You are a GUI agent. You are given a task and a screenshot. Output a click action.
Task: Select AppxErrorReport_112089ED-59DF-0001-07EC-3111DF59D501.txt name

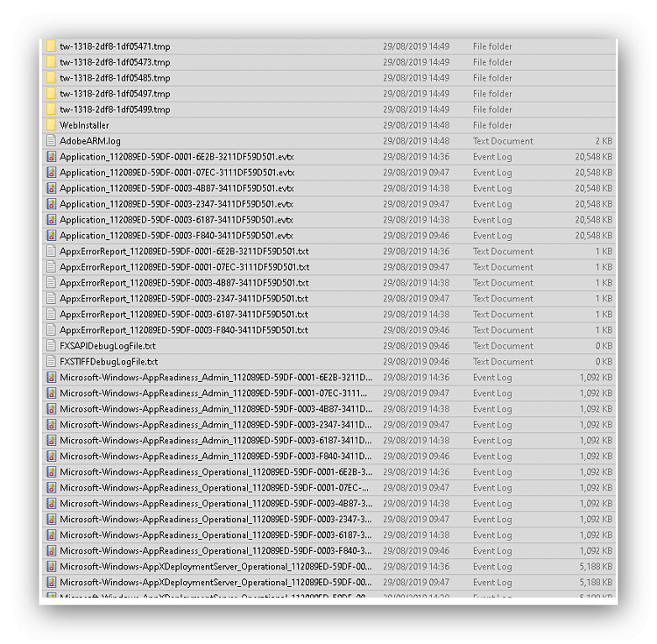[184, 267]
